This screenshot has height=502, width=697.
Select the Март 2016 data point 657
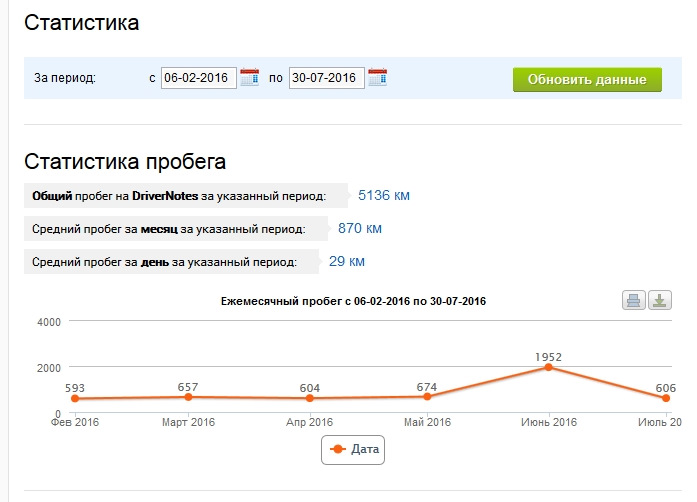(x=188, y=397)
